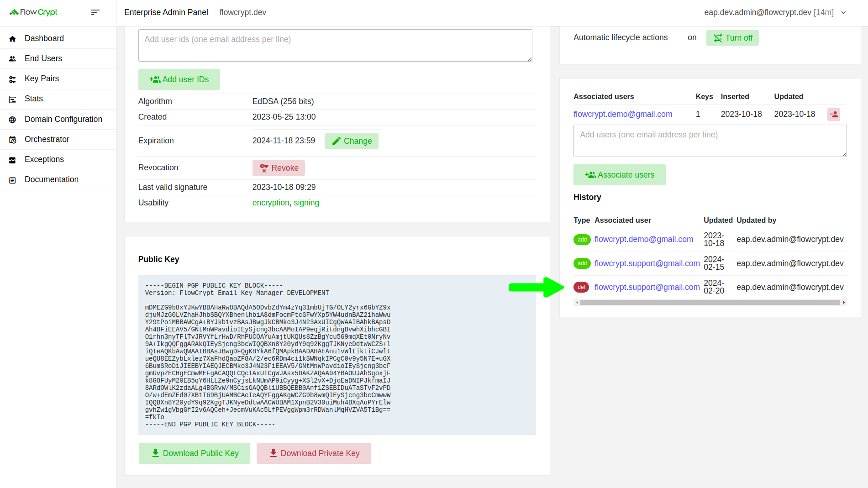This screenshot has width=868, height=488.
Task: Click the add badge for flowcrypt.demo@gmail.com
Action: coord(582,240)
